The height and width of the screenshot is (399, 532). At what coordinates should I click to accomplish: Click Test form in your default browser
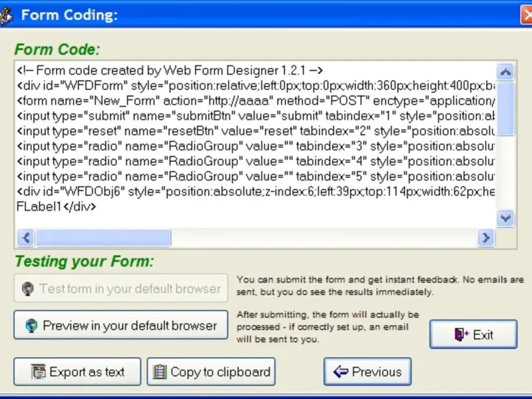pos(121,289)
